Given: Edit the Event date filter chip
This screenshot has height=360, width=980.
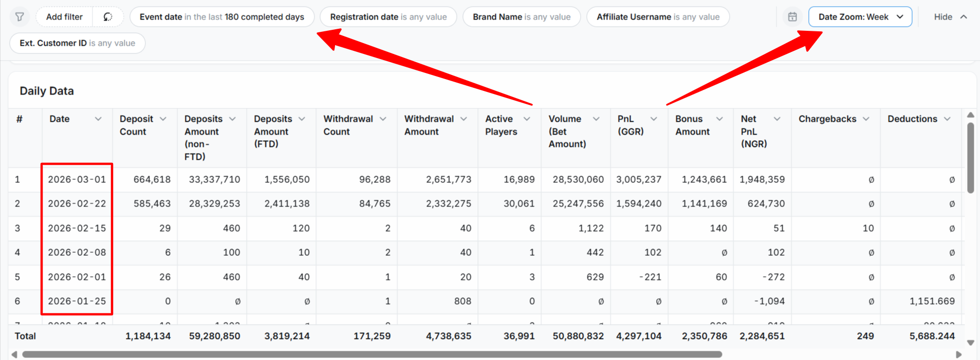Looking at the screenshot, I should point(221,17).
